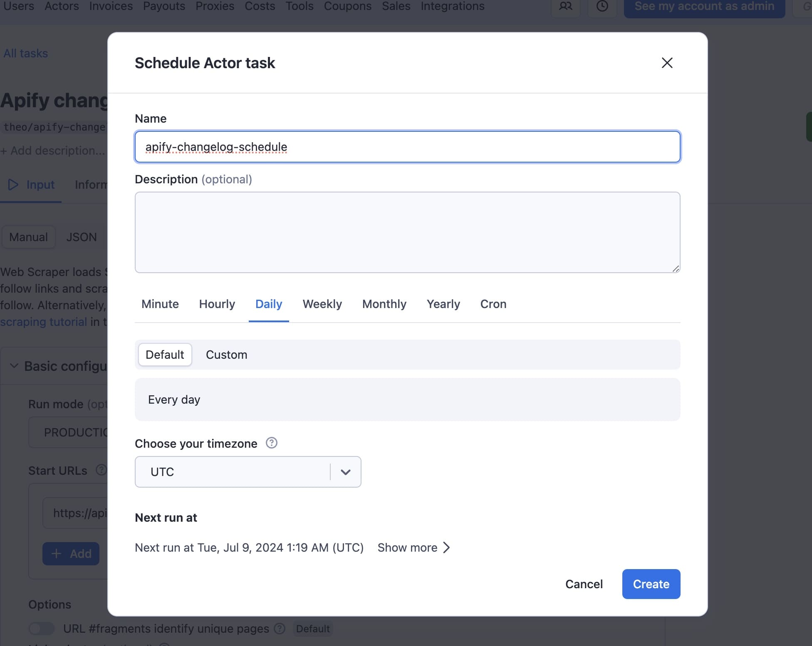The width and height of the screenshot is (812, 646).
Task: Collapse the Basic configuration section
Action: (13, 366)
